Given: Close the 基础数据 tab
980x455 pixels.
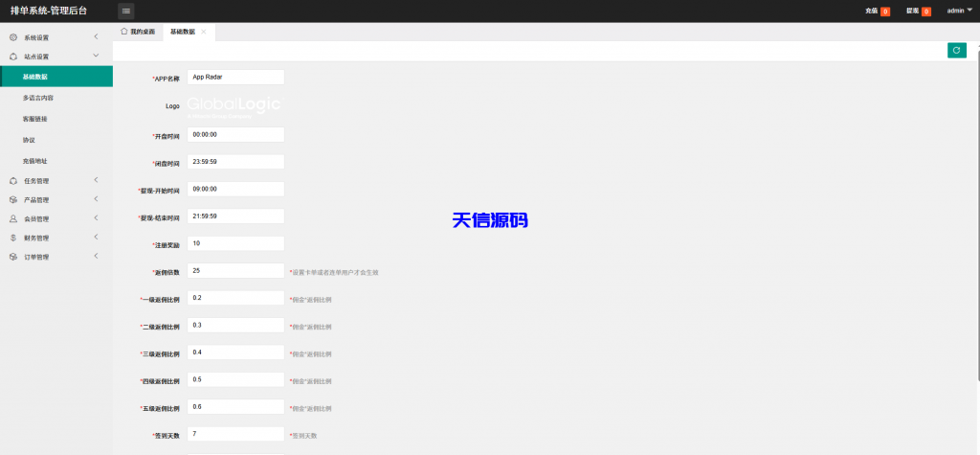Looking at the screenshot, I should pos(203,32).
